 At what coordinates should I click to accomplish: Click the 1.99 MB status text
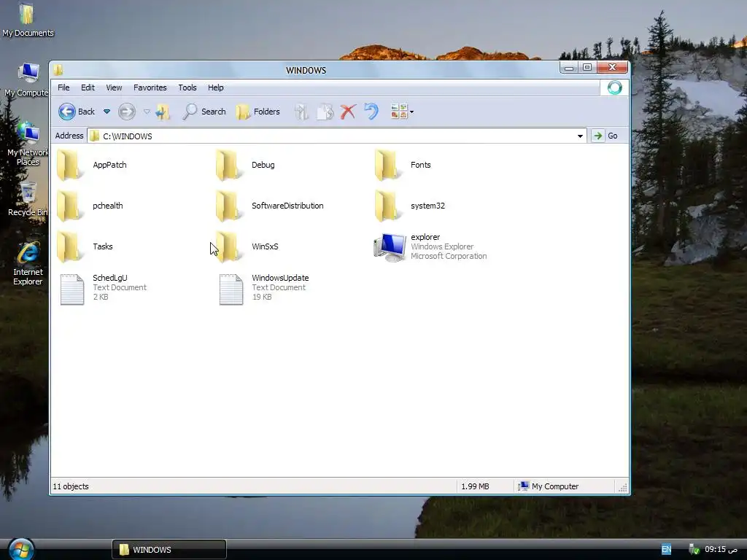pos(475,486)
